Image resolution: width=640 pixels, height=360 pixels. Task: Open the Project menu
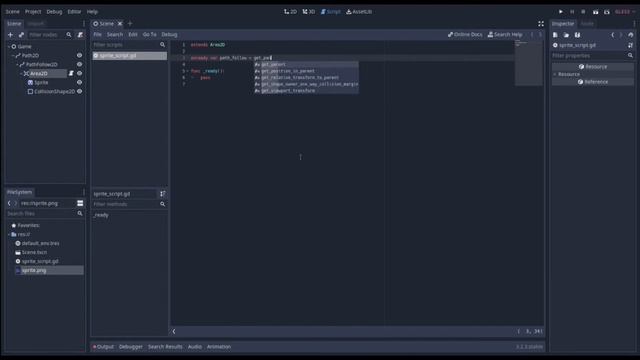click(x=33, y=12)
